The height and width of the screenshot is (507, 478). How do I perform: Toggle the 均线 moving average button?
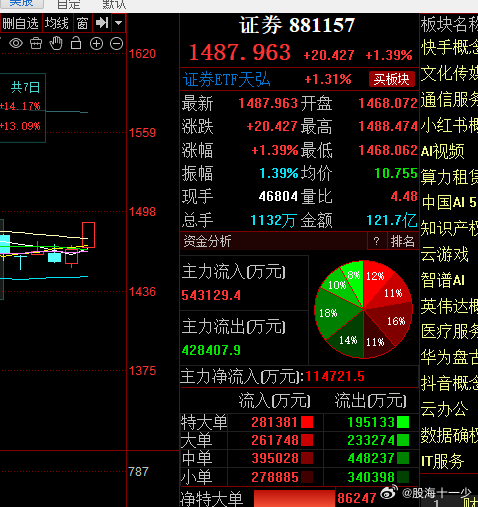pyautogui.click(x=57, y=23)
